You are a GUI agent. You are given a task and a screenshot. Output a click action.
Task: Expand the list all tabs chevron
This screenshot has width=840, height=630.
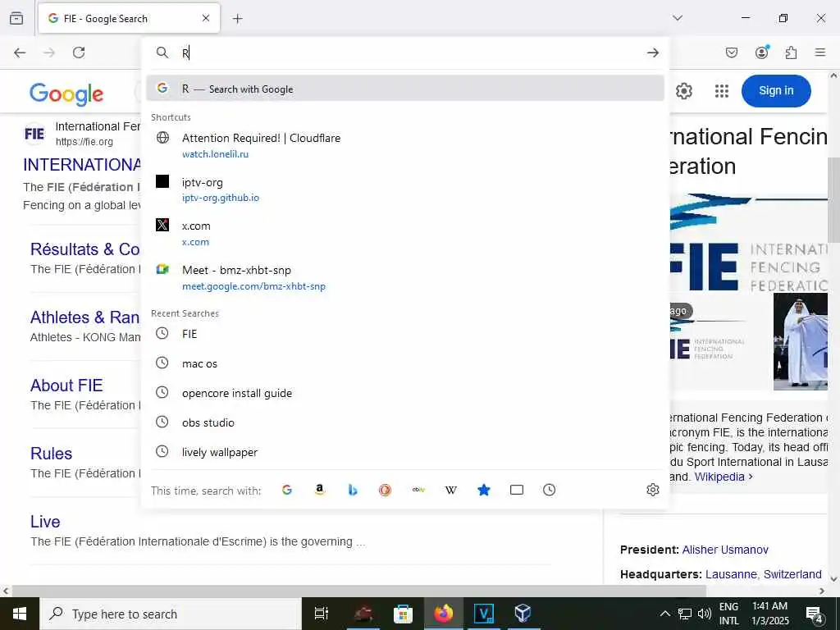click(x=678, y=18)
